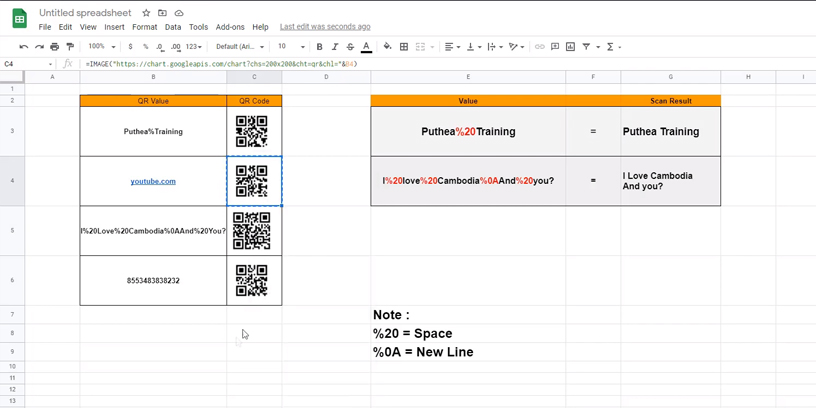Toggle italic formatting
This screenshot has height=408, width=816.
335,47
